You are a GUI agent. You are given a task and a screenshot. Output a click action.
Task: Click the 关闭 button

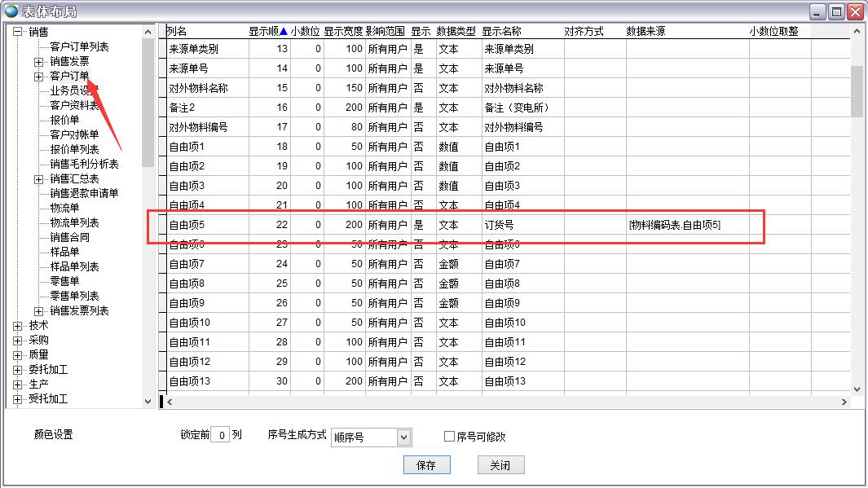500,465
